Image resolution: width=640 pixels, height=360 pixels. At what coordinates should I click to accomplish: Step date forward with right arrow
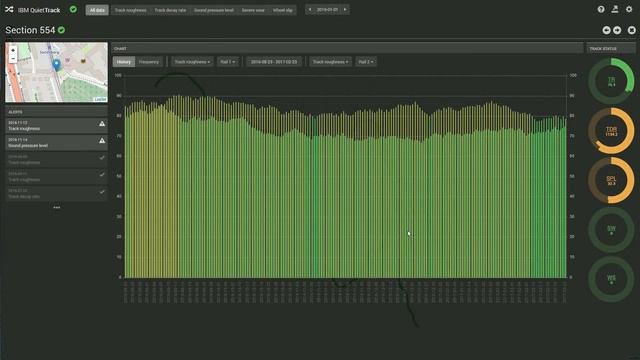point(345,9)
